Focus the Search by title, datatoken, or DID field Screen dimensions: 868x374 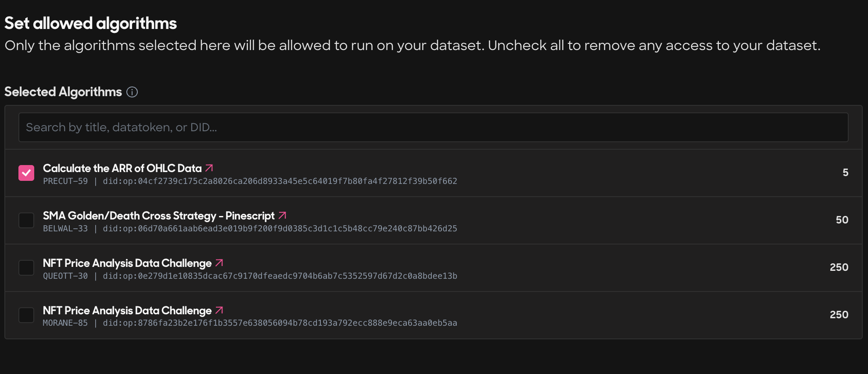pos(433,127)
